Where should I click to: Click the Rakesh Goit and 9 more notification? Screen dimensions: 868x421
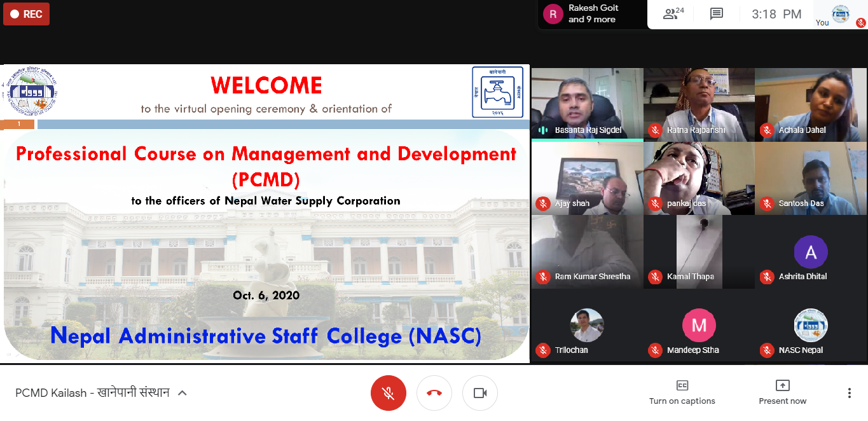592,14
